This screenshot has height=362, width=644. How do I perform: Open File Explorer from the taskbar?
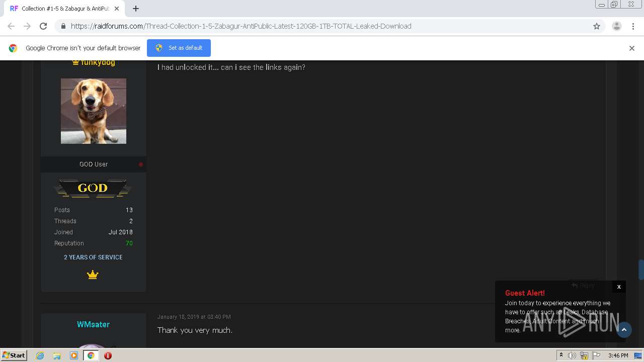coord(57,355)
